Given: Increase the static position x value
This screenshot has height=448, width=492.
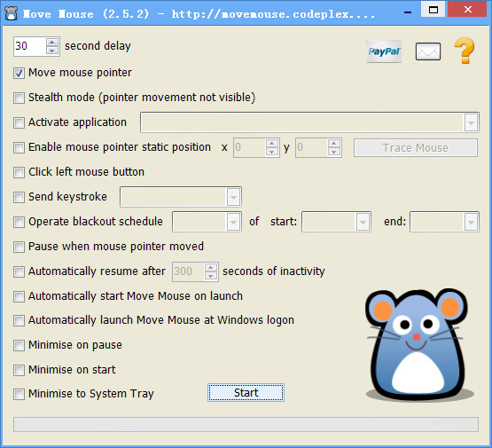Looking at the screenshot, I should [272, 144].
